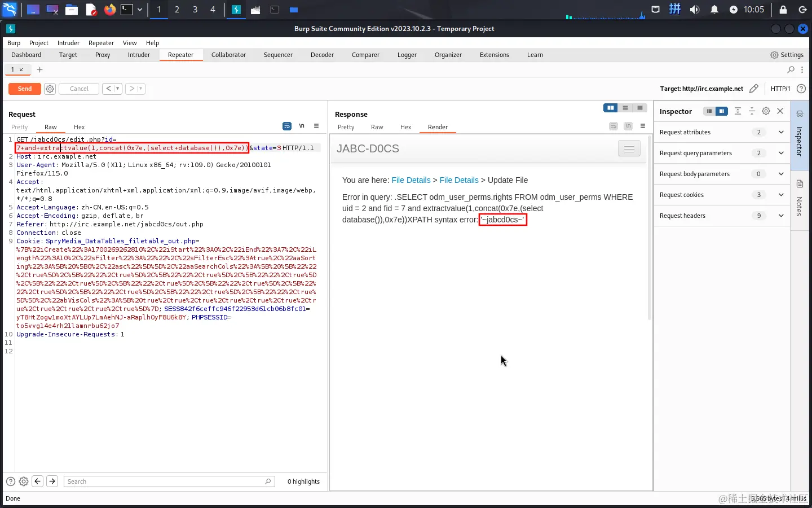Image resolution: width=812 pixels, height=508 pixels.
Task: Select Inspector single-column layout toggle
Action: point(709,111)
